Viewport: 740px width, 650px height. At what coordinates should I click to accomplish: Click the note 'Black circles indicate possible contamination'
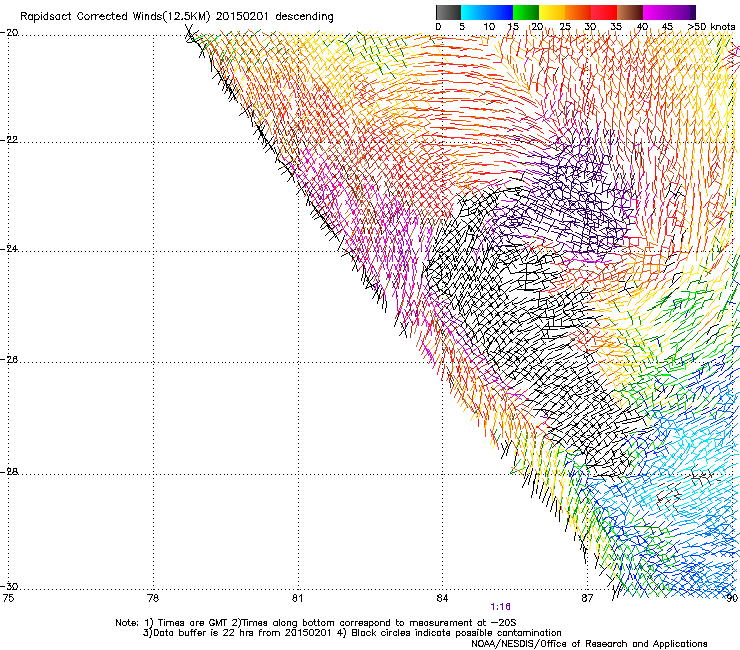(456, 633)
